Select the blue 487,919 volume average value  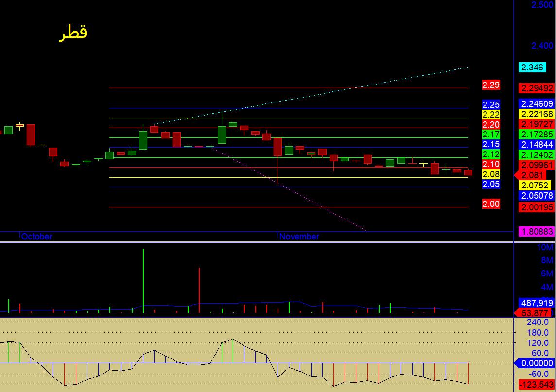tap(537, 303)
